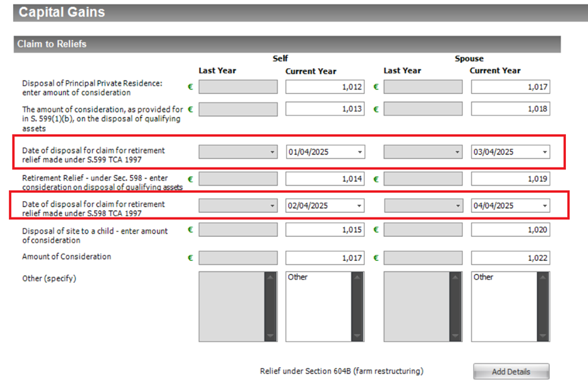Click Spouse Amount of Consideration field 1,022
The height and width of the screenshot is (392, 588).
pos(510,258)
